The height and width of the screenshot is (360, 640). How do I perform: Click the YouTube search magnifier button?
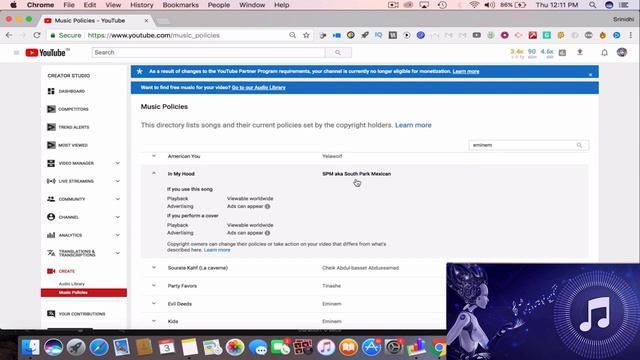point(338,53)
